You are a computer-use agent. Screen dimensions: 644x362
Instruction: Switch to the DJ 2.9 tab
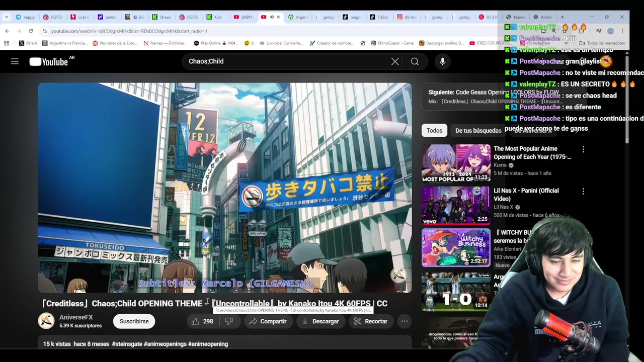click(x=488, y=17)
